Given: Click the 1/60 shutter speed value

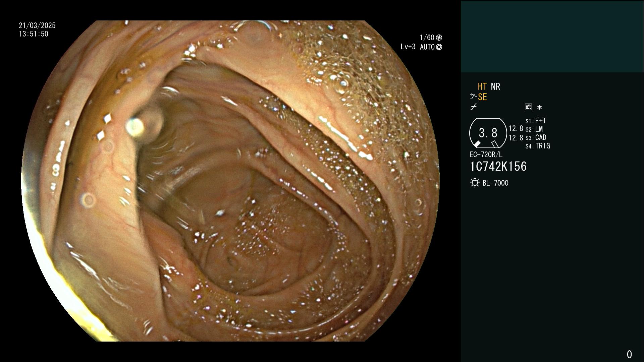Looking at the screenshot, I should pyautogui.click(x=427, y=38).
